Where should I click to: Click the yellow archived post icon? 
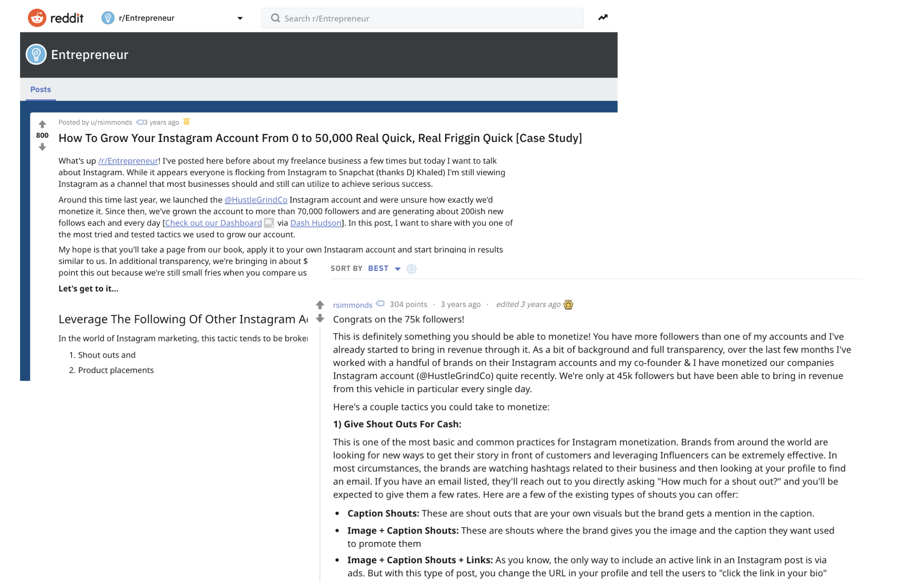point(187,122)
